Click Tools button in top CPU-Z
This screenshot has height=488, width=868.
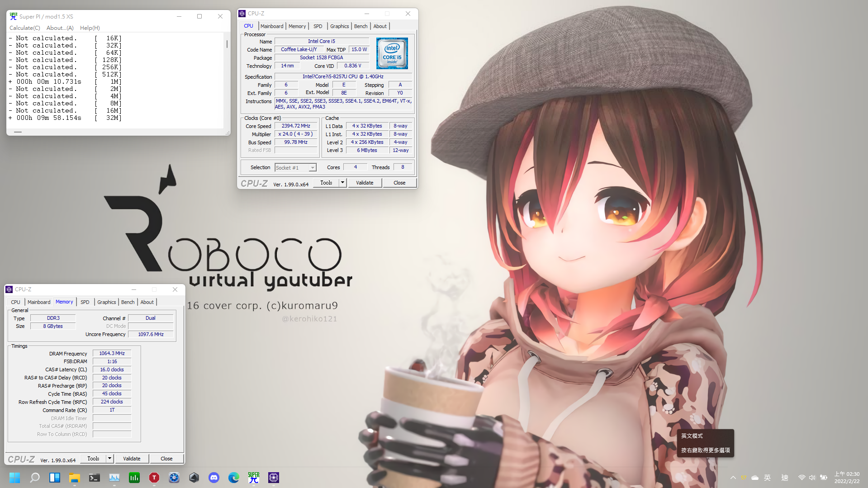(x=326, y=183)
